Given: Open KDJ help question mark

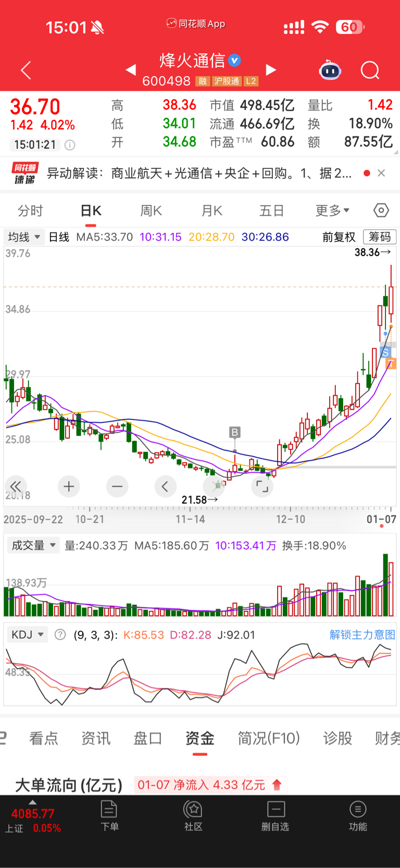Looking at the screenshot, I should pos(60,634).
